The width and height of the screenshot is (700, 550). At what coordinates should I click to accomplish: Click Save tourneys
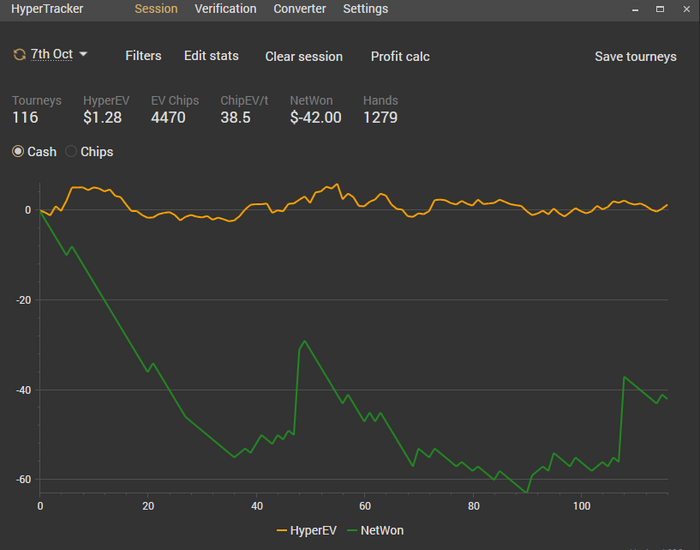coord(635,57)
